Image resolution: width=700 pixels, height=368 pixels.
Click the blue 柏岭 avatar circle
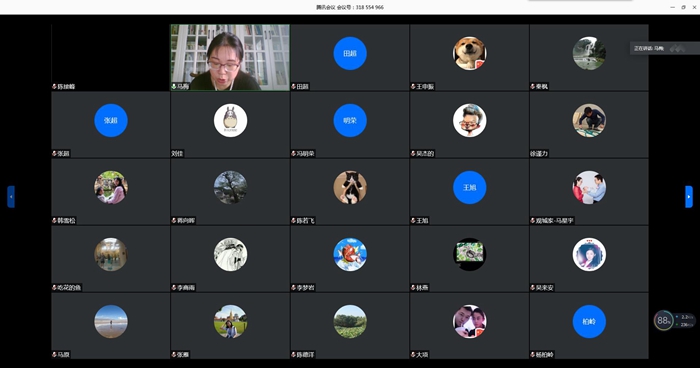click(x=589, y=321)
